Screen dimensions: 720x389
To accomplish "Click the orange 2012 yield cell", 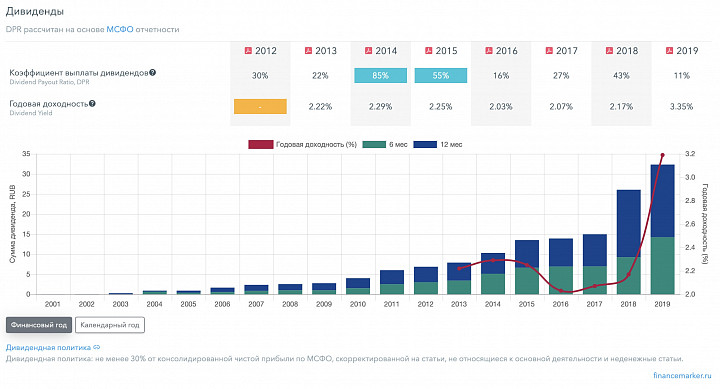I will point(260,107).
